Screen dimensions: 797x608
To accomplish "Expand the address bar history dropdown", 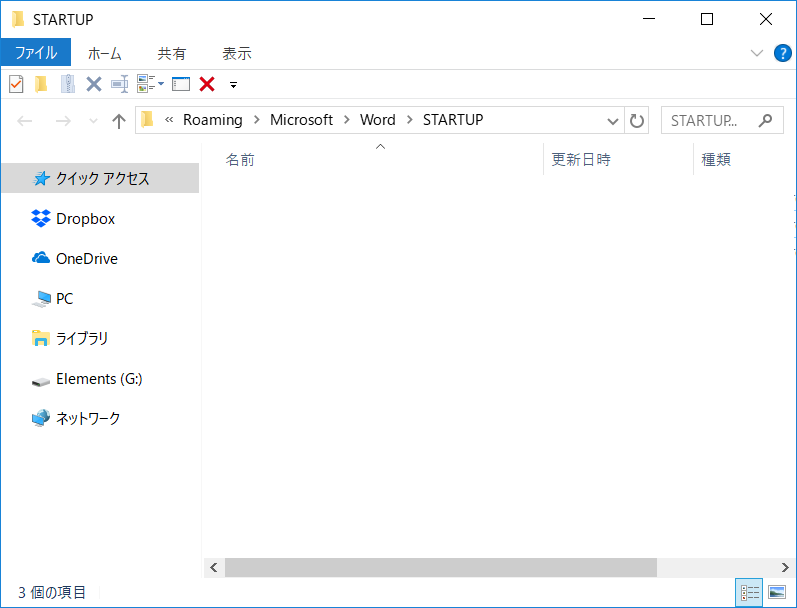I will coord(614,121).
